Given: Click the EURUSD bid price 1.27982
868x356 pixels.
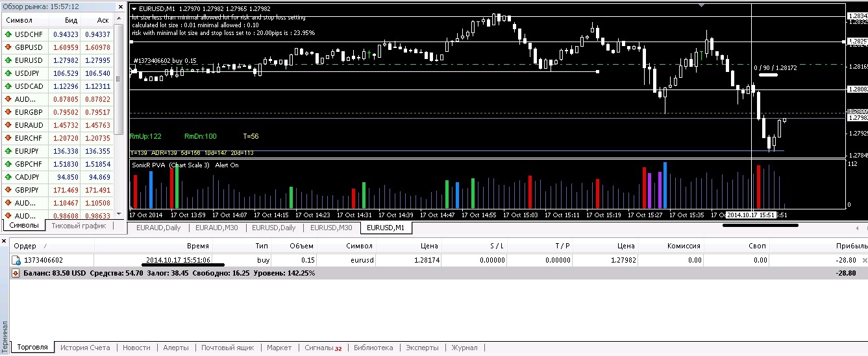Looking at the screenshot, I should pos(65,60).
